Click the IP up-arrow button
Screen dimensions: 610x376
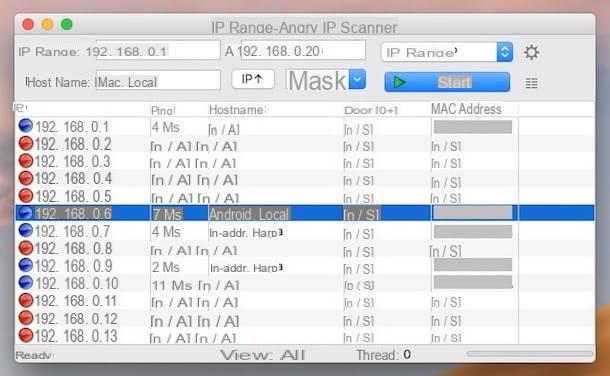pos(253,79)
